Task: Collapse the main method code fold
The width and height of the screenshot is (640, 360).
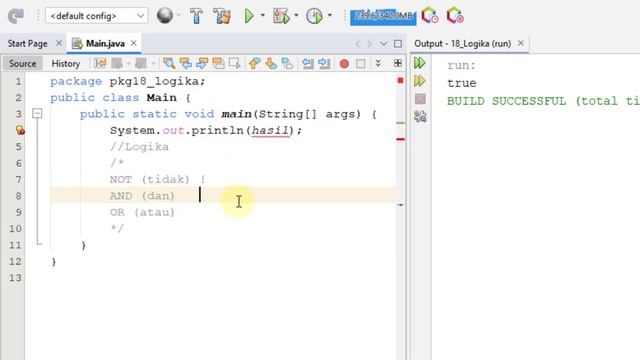Action: click(37, 113)
